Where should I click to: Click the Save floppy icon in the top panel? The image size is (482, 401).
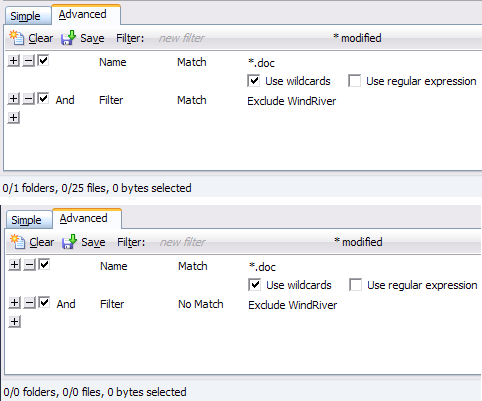point(68,38)
